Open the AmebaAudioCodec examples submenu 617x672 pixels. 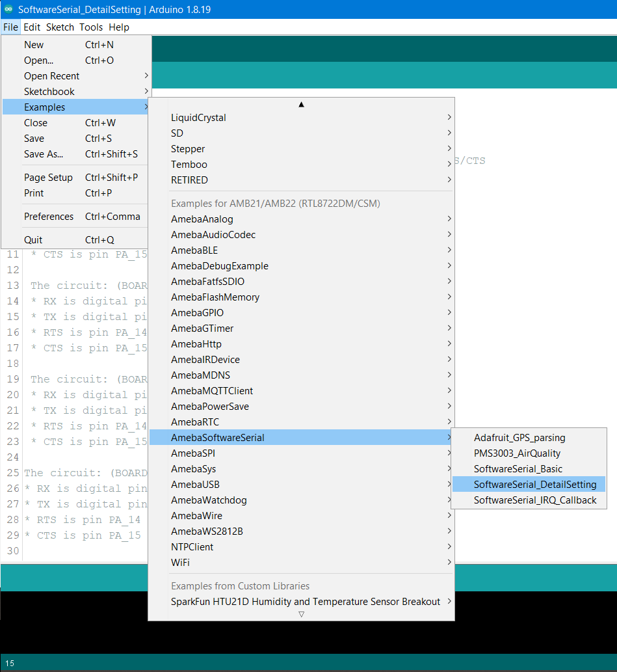tap(301, 235)
